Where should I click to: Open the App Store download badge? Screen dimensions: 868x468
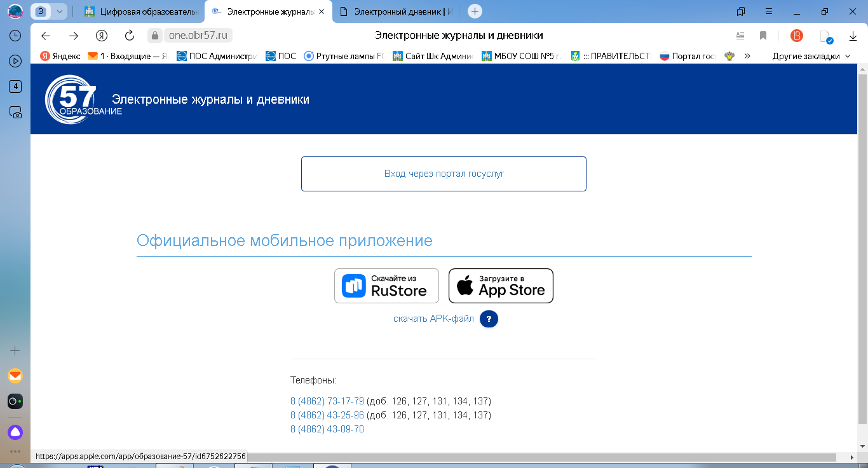pyautogui.click(x=501, y=286)
